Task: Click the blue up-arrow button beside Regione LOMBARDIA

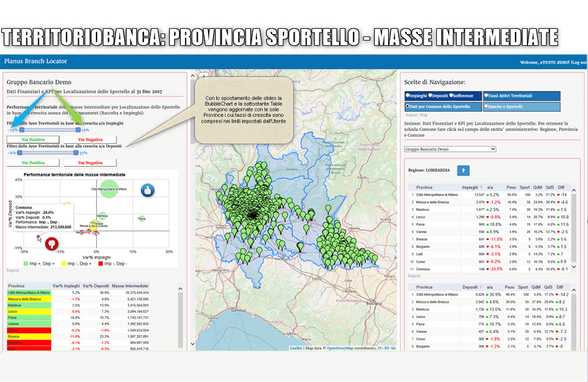Action: pyautogui.click(x=463, y=170)
